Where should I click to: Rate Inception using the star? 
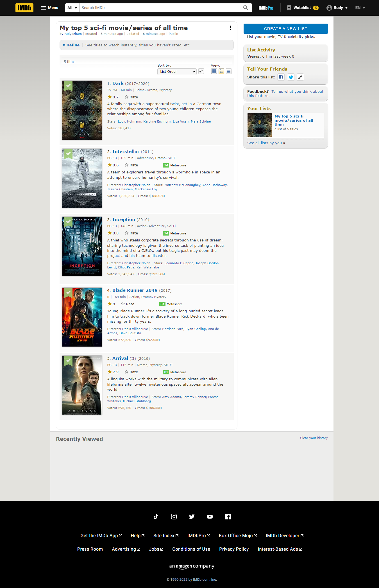(131, 233)
